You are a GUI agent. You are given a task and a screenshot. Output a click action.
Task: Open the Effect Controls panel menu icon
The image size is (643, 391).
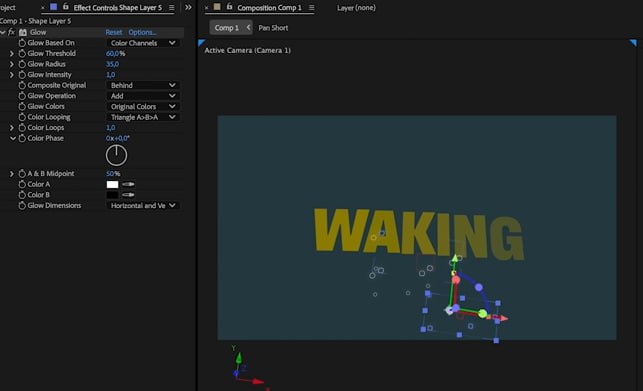pyautogui.click(x=171, y=7)
